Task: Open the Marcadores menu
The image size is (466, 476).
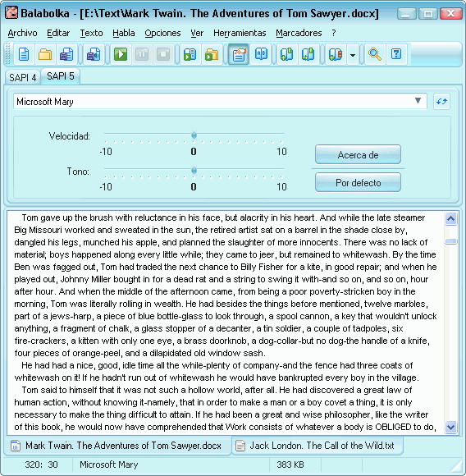Action: tap(299, 33)
